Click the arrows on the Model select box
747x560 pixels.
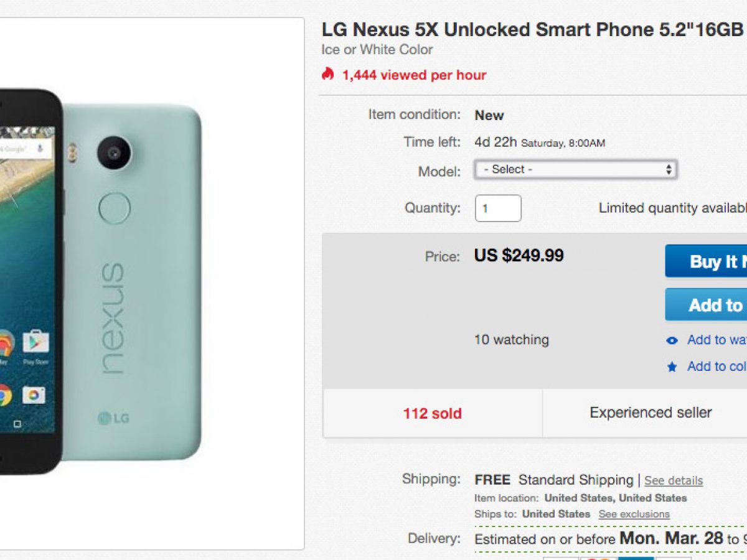669,169
